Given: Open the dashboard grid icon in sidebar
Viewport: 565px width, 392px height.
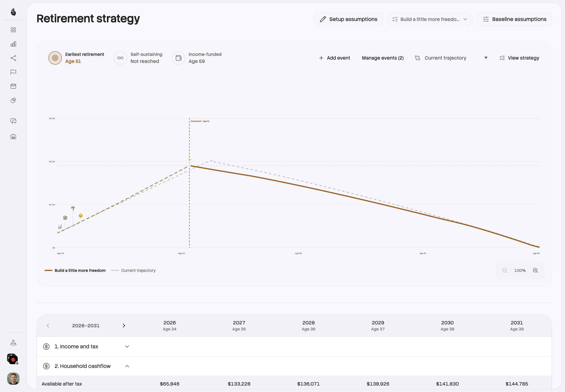Looking at the screenshot, I should (x=13, y=30).
